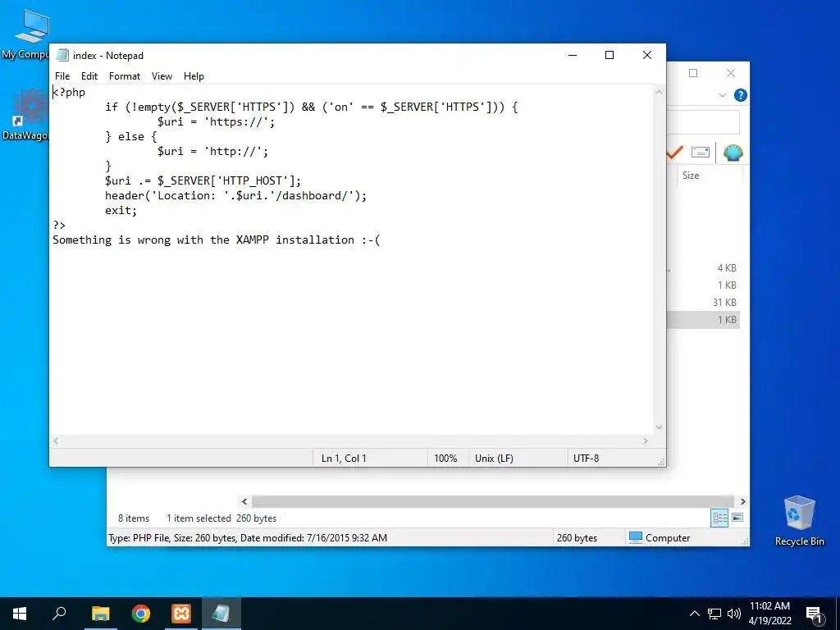Click the taskbar clock showing 11:02 AM
The image size is (840, 630).
(x=769, y=614)
